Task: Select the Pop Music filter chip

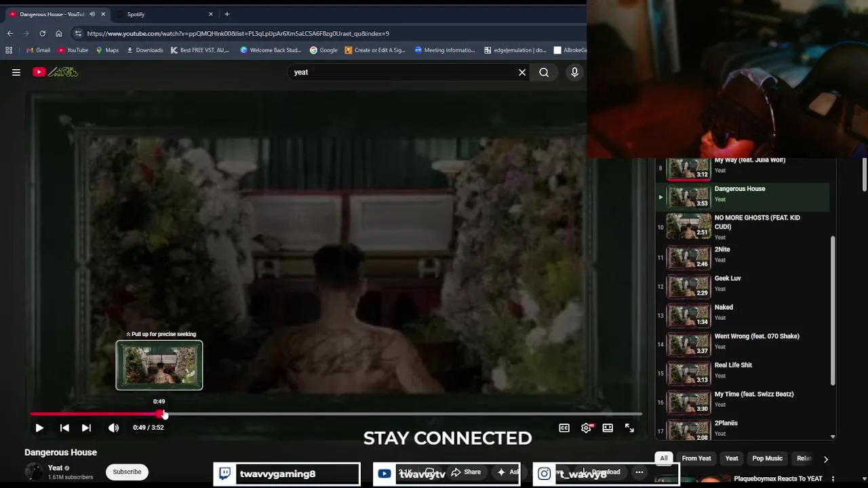Action: [767, 458]
